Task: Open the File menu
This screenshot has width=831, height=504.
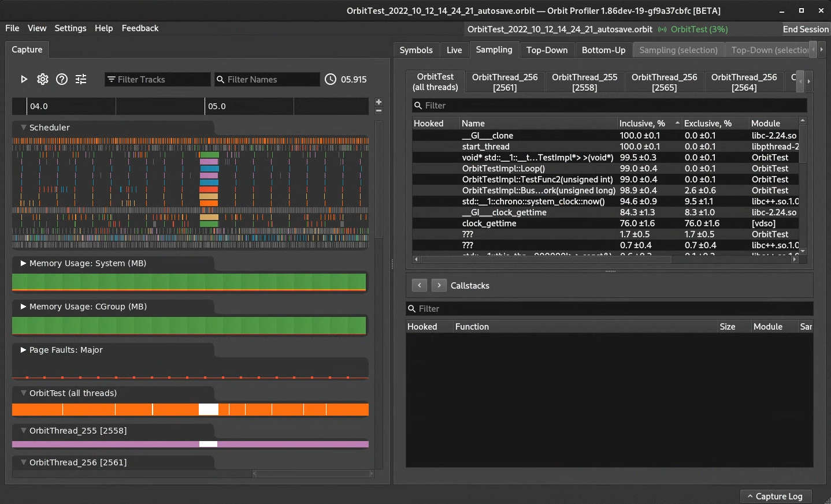Action: (x=12, y=28)
